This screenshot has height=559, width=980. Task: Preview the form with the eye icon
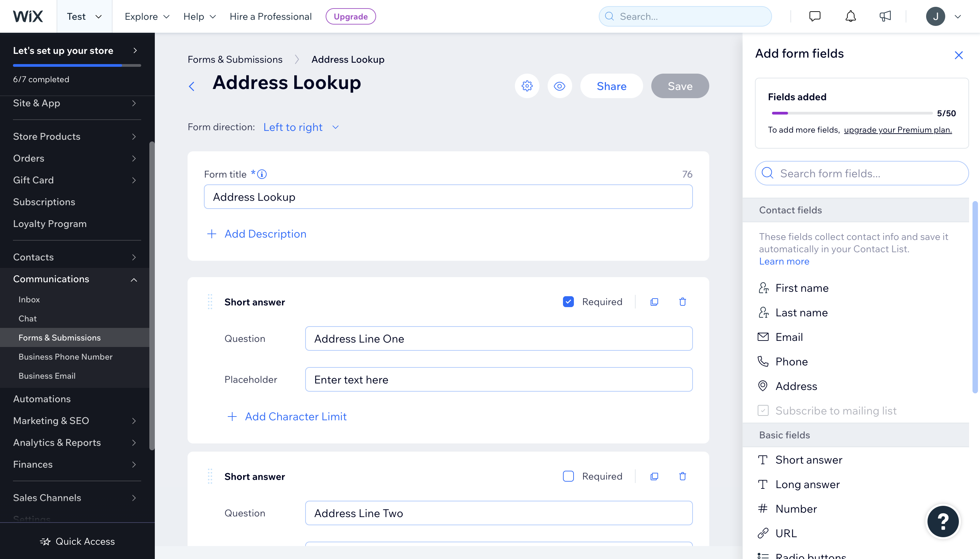560,86
